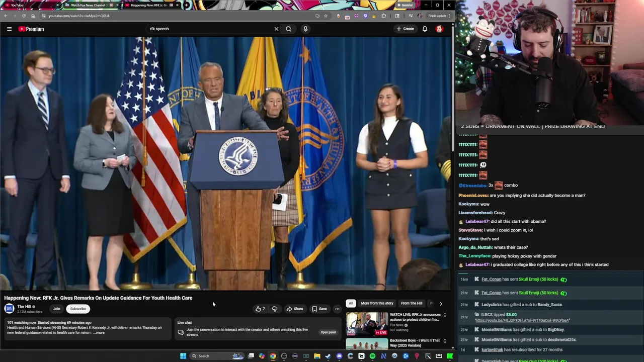Open a new browser tab

(187, 5)
